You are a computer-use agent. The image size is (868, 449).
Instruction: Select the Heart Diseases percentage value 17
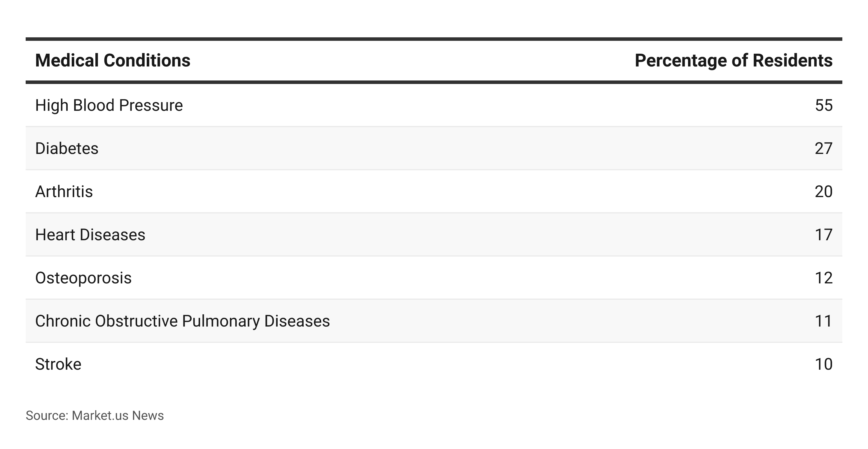point(824,235)
